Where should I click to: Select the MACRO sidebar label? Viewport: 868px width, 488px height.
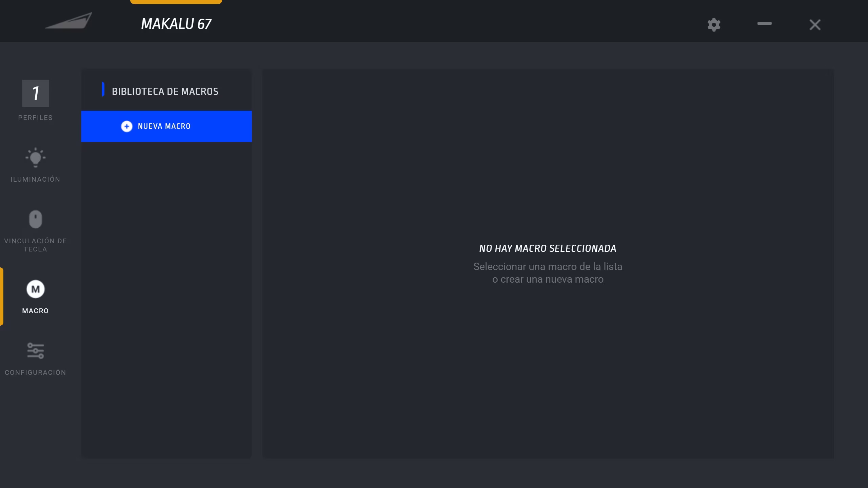pyautogui.click(x=36, y=311)
